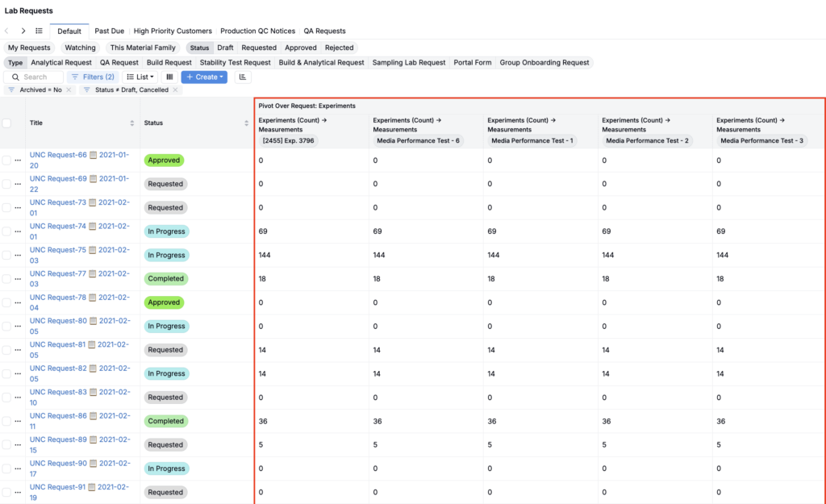Open the UNC Request-74 link
The image size is (826, 504).
tap(58, 227)
